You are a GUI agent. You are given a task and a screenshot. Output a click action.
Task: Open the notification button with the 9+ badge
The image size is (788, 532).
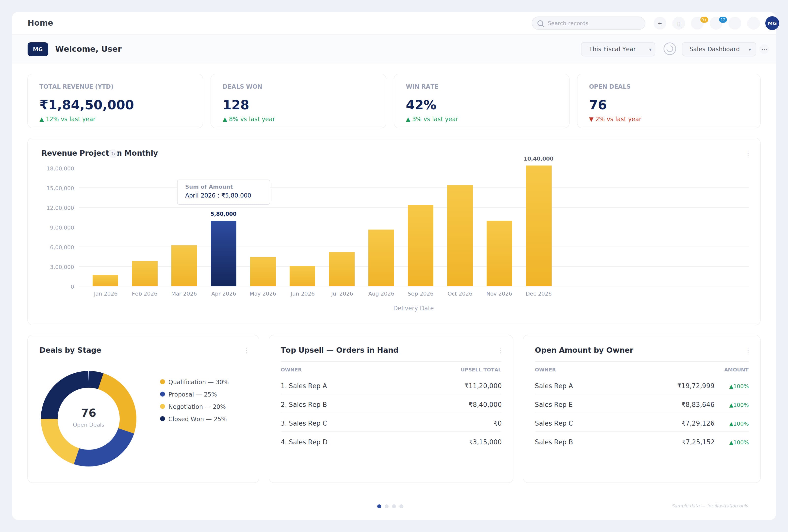coord(697,23)
